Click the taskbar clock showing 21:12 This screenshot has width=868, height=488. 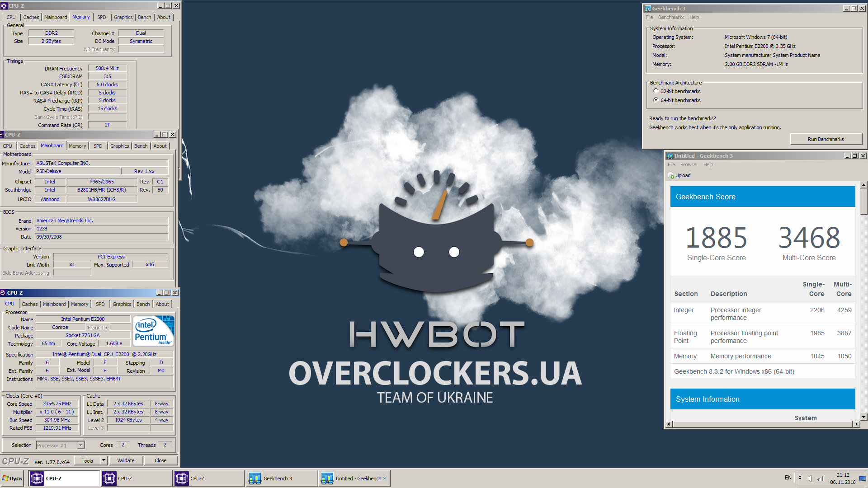[843, 475]
